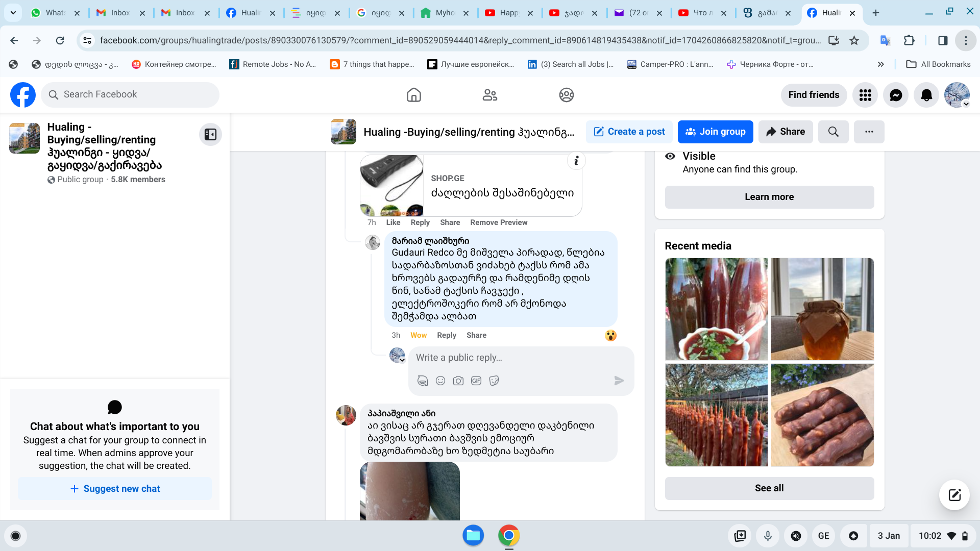Open the notifications bell
The image size is (980, 551).
click(926, 95)
